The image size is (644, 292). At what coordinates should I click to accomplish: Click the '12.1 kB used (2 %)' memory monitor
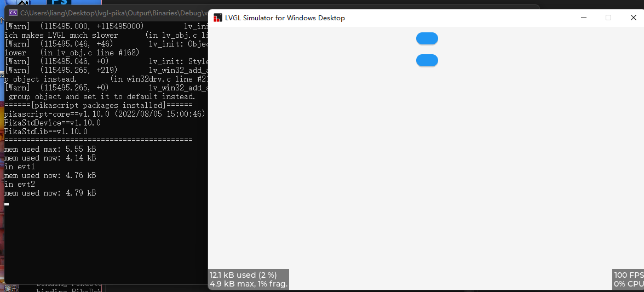click(243, 275)
